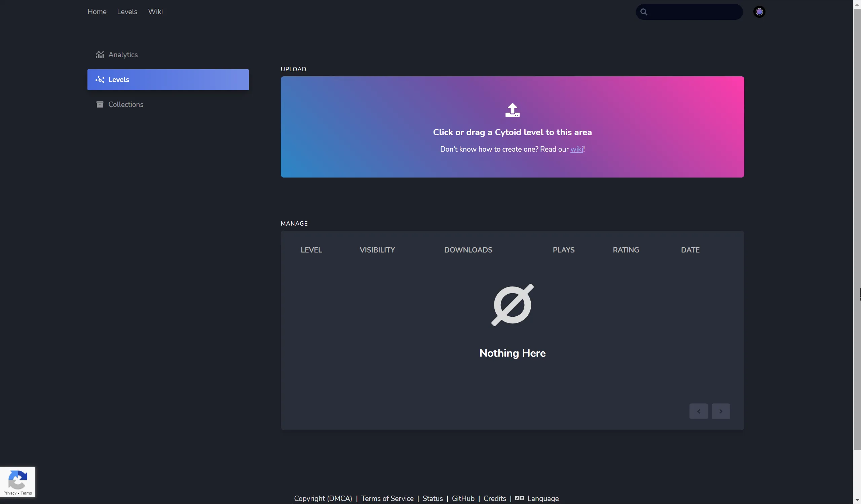
Task: Go to next page of levels
Action: [720, 411]
